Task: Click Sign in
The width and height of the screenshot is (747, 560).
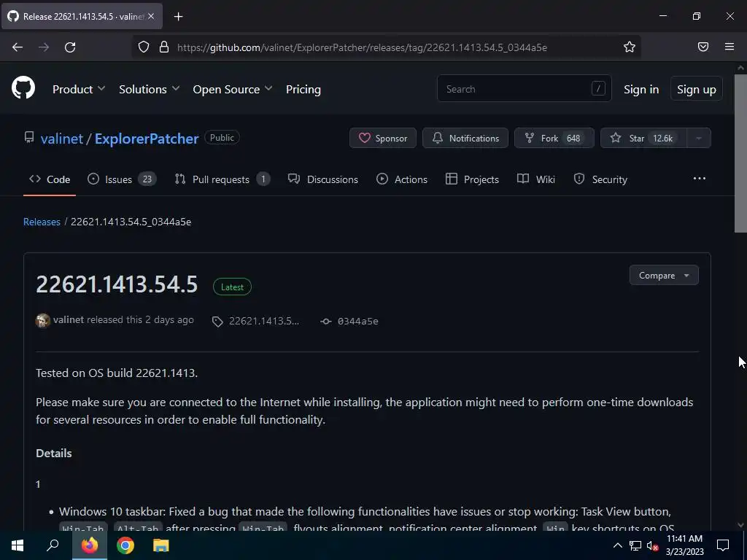Action: point(641,89)
